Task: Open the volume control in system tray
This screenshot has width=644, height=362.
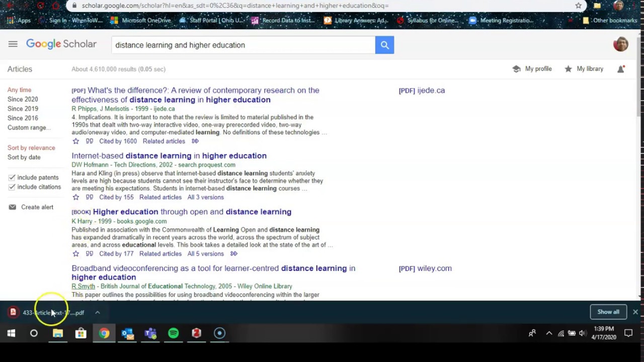Action: tap(583, 333)
